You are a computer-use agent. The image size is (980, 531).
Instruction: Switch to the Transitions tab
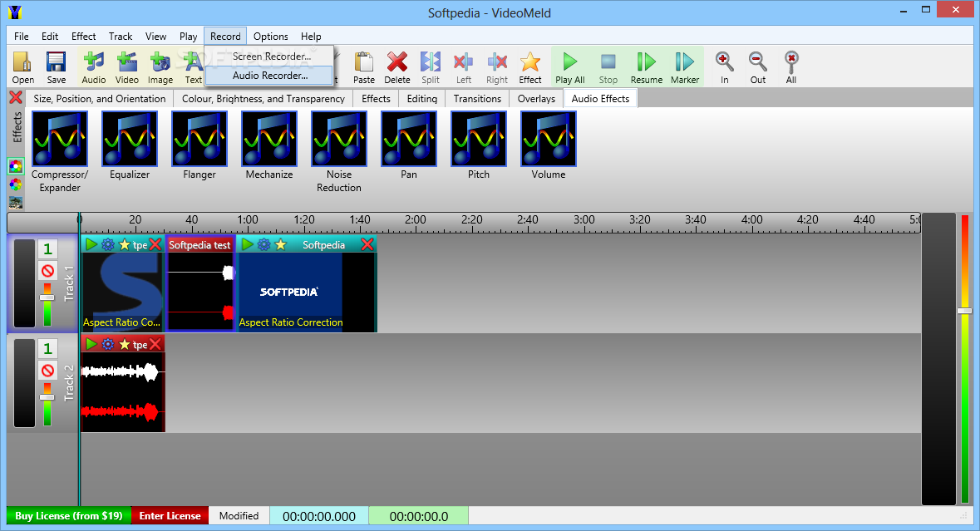click(477, 99)
